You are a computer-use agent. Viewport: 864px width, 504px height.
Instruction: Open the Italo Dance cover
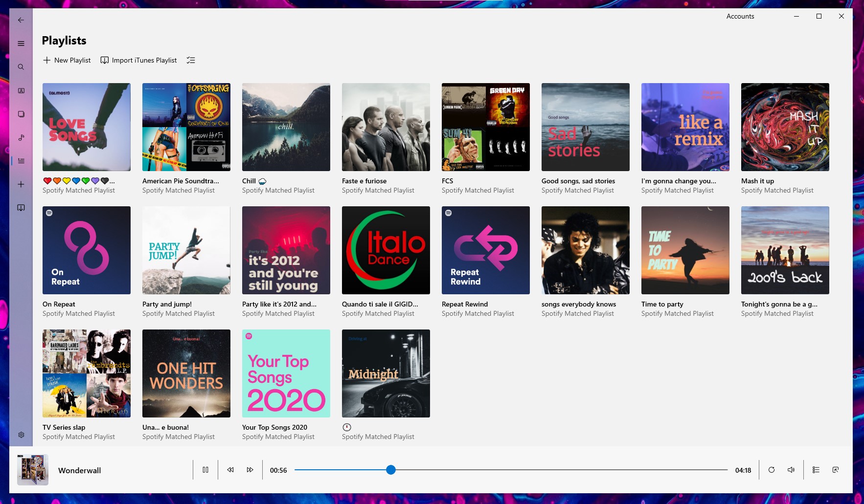pos(386,250)
